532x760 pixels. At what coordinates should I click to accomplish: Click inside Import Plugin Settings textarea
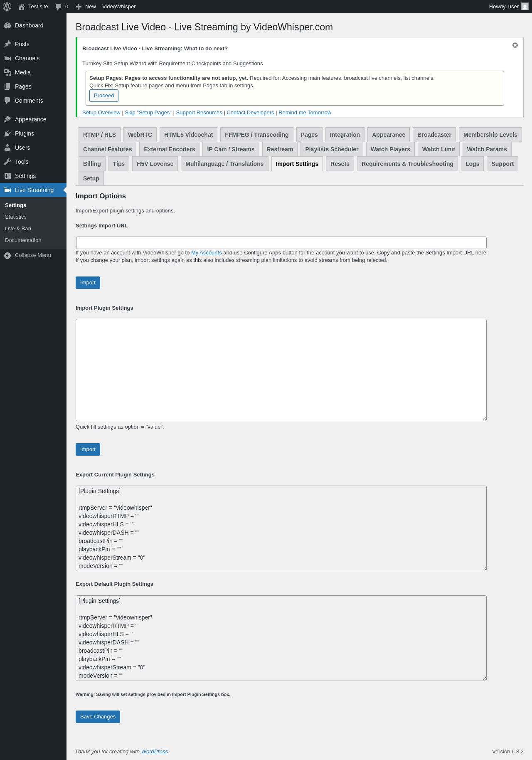[281, 370]
